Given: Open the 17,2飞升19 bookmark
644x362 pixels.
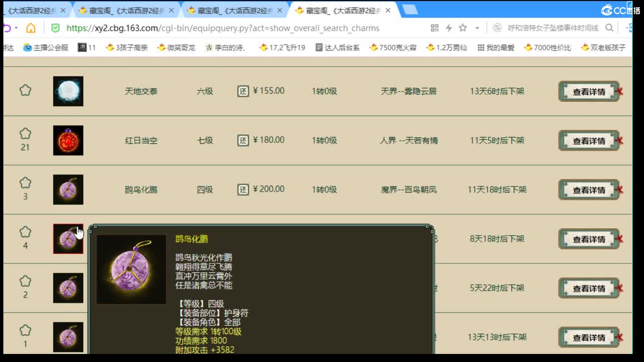Looking at the screenshot, I should [x=282, y=47].
